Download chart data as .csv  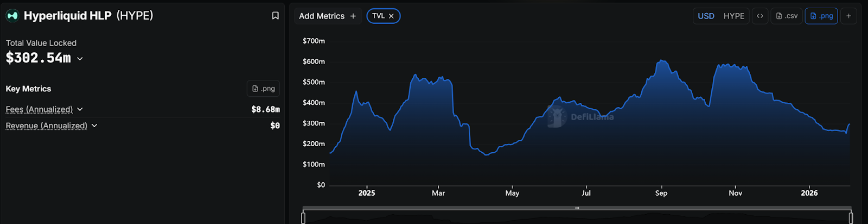pyautogui.click(x=787, y=16)
